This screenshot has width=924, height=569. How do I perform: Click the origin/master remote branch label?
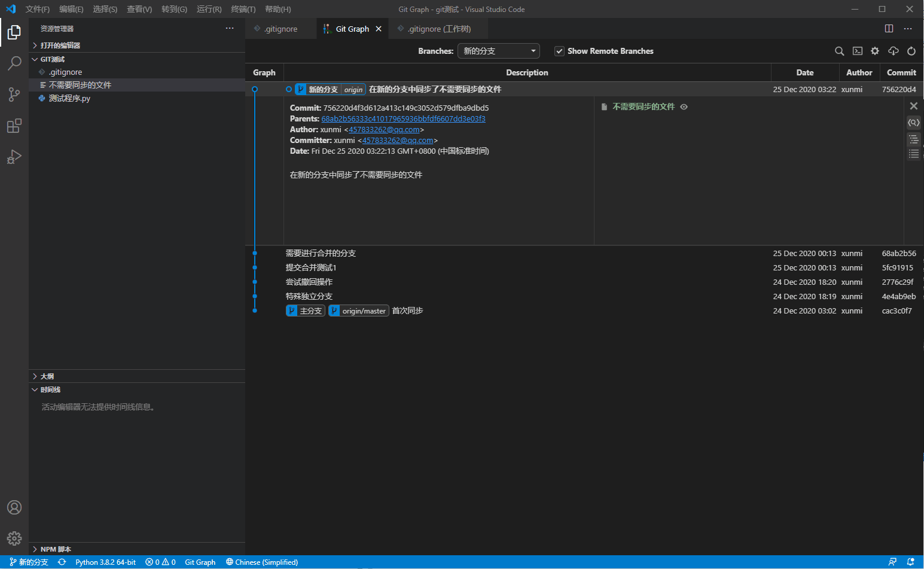point(359,311)
